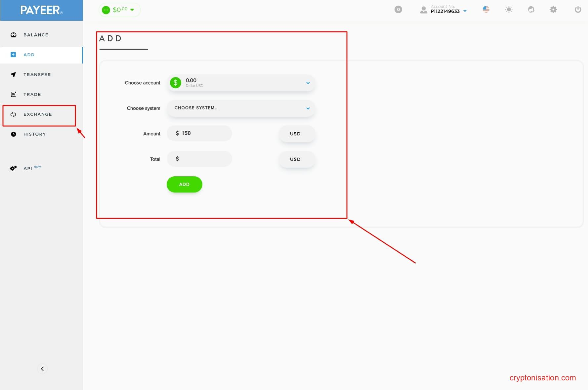This screenshot has height=390, width=588.
Task: Collapse the sidebar with the arrow button
Action: pyautogui.click(x=42, y=368)
